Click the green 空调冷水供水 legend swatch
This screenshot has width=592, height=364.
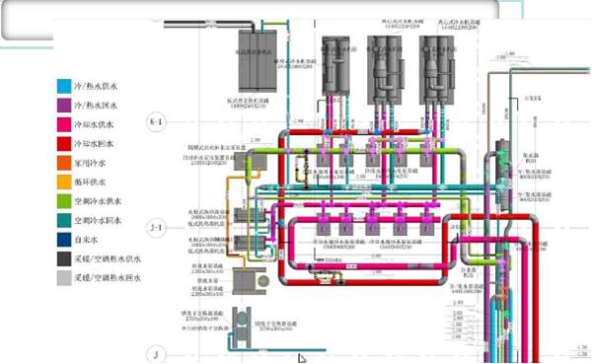pyautogui.click(x=64, y=201)
